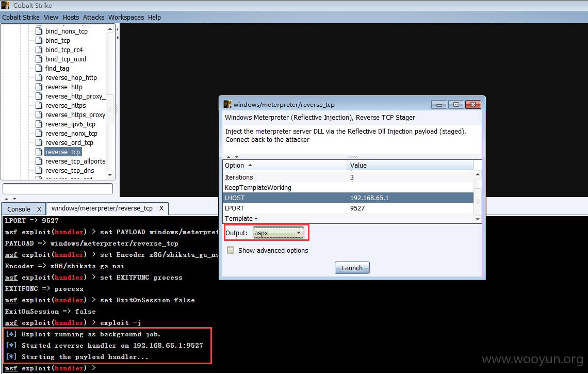588x374 pixels.
Task: Launch the payload with the Launch button
Action: 352,268
